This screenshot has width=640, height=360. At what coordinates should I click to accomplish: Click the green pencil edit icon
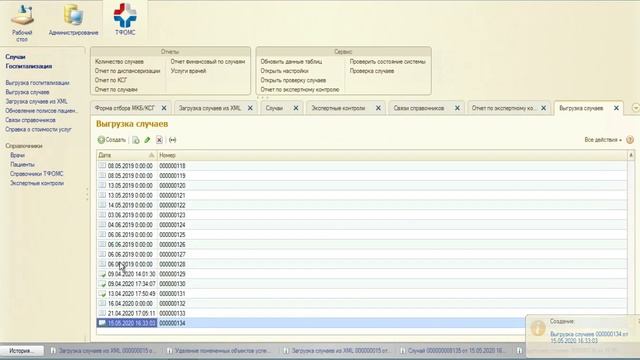(147, 140)
